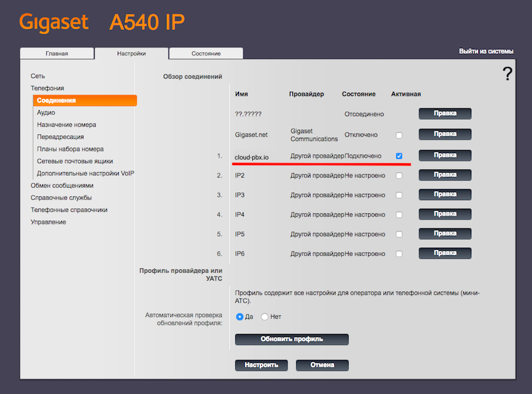Open the Главная tab
The height and width of the screenshot is (394, 532).
(57, 54)
